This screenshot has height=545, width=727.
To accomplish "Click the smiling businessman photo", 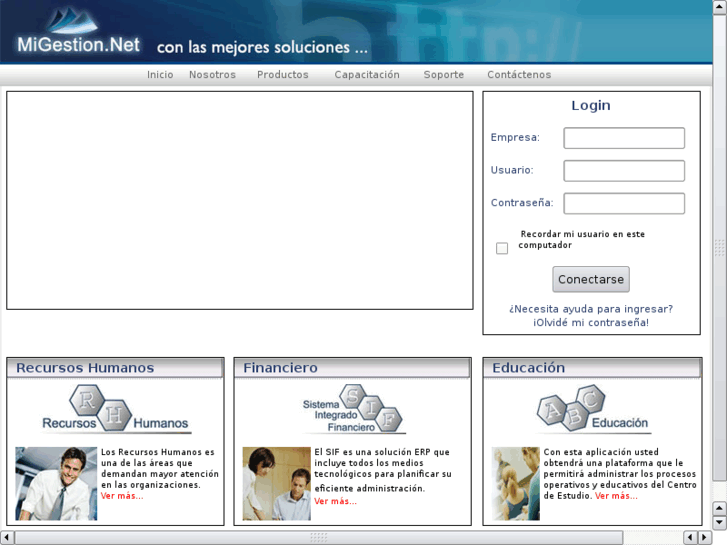I will click(56, 483).
